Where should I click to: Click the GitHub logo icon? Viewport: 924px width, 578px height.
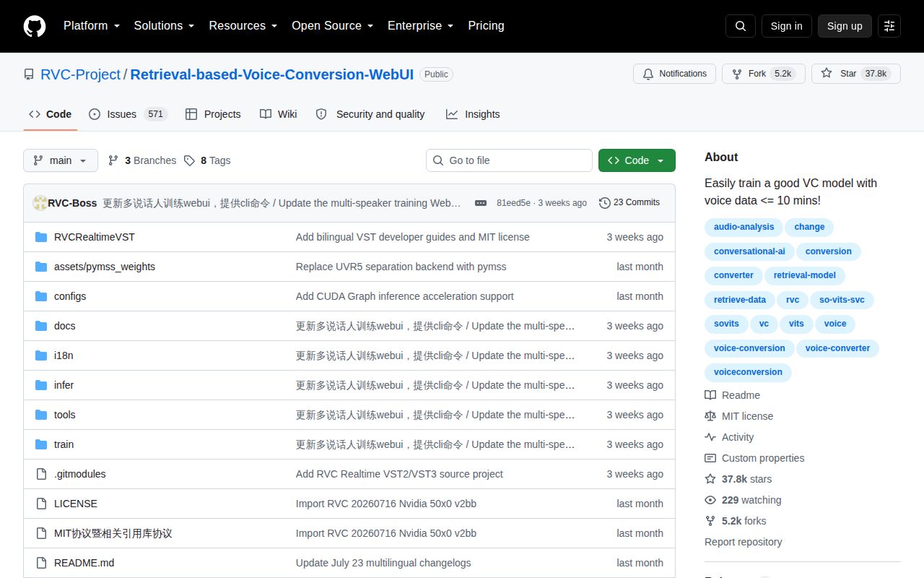point(35,26)
